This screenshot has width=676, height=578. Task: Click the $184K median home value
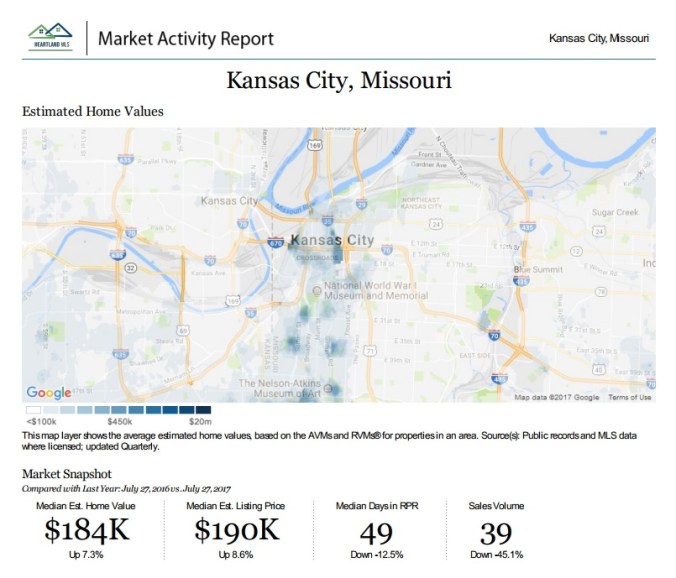click(x=87, y=530)
